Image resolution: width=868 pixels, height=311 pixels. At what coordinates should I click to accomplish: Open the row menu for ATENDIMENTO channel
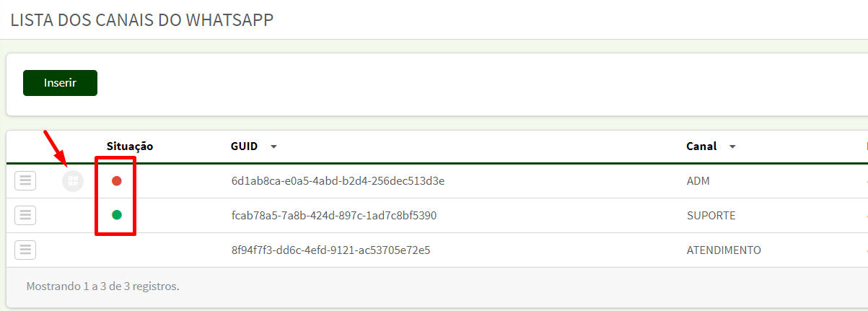(x=25, y=250)
